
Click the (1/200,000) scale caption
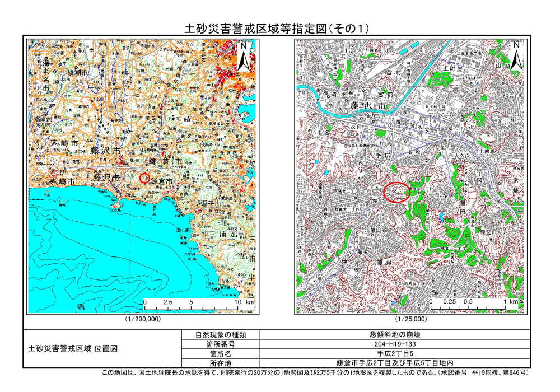click(x=143, y=319)
